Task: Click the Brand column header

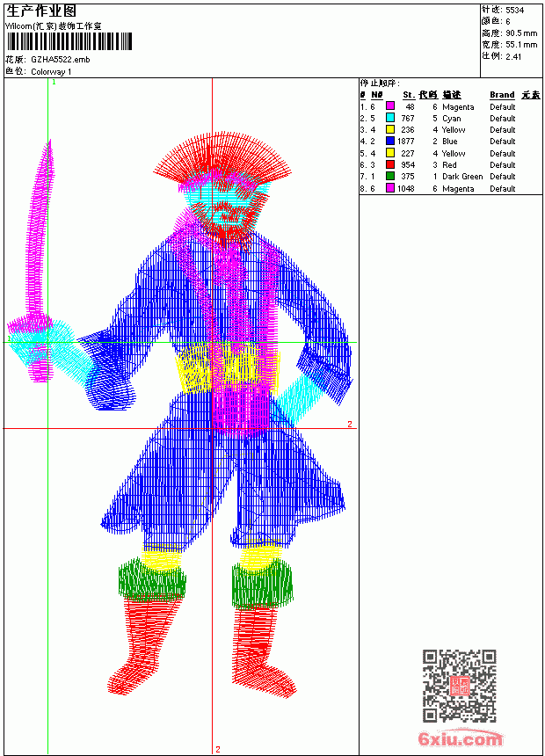Action: [502, 95]
